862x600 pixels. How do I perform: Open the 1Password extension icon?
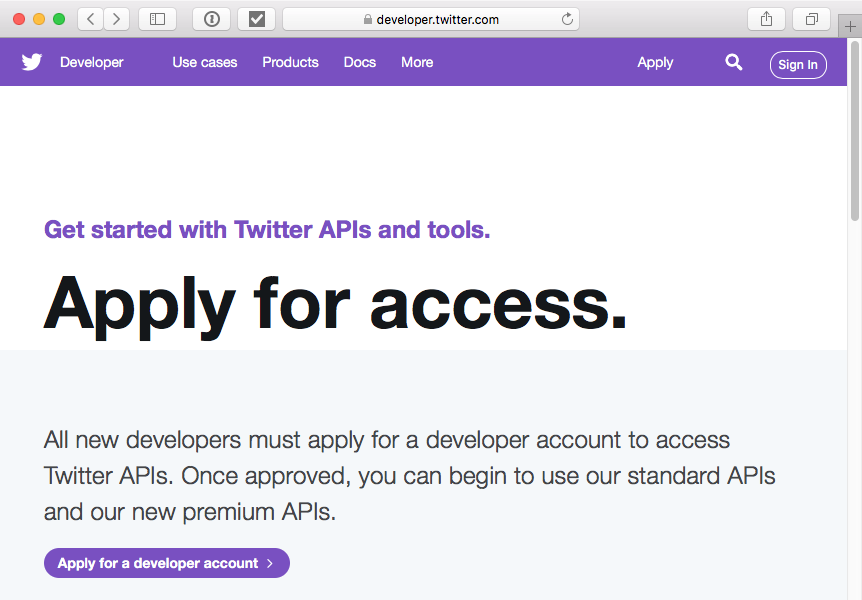(x=212, y=19)
